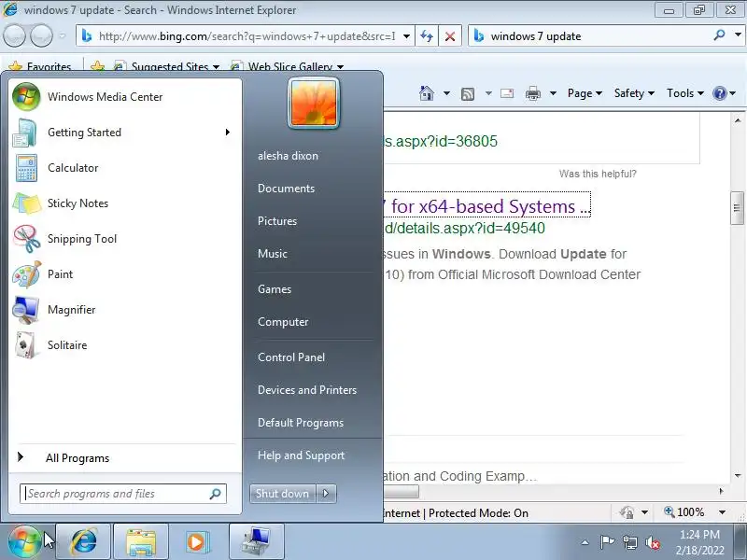This screenshot has height=560, width=747.
Task: Click the Print icon in IE
Action: tap(532, 94)
